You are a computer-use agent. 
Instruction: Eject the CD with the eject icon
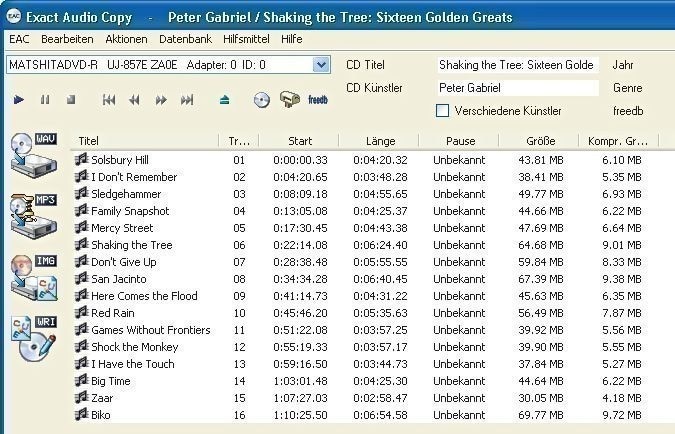click(225, 100)
